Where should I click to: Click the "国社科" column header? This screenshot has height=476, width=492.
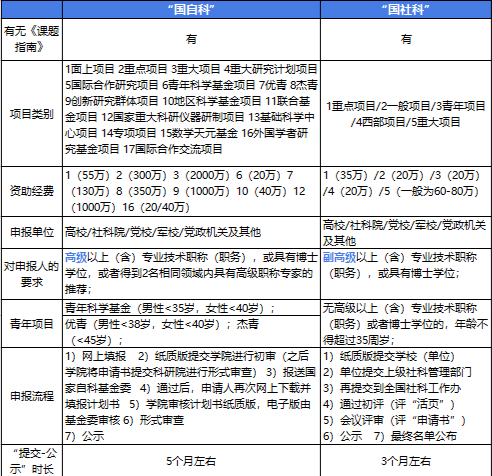coord(406,9)
